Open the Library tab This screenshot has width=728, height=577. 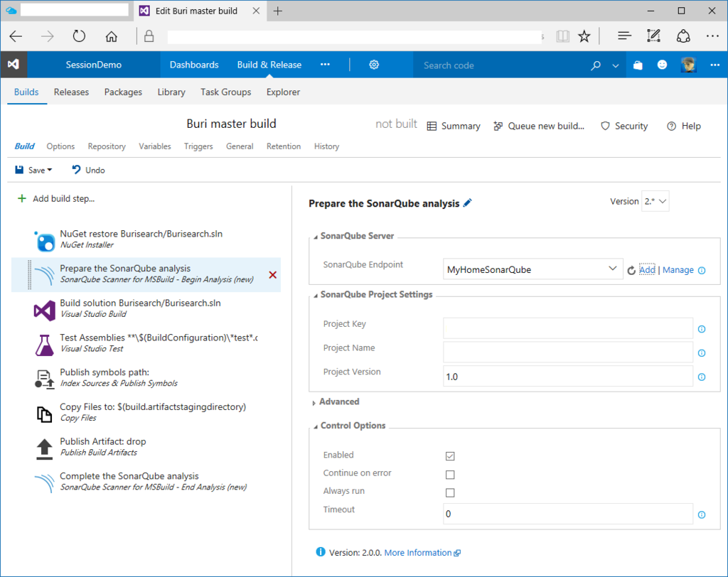(x=171, y=92)
